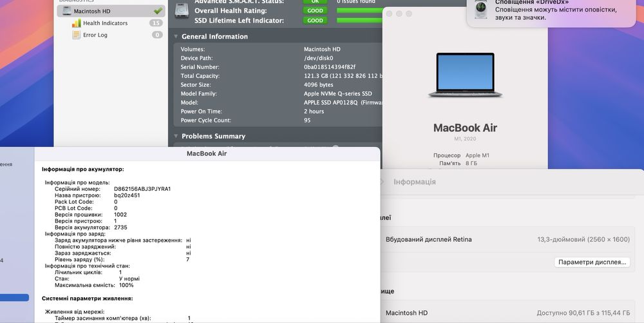Click the Стан value У нормі
This screenshot has height=323, width=644.
click(x=129, y=279)
